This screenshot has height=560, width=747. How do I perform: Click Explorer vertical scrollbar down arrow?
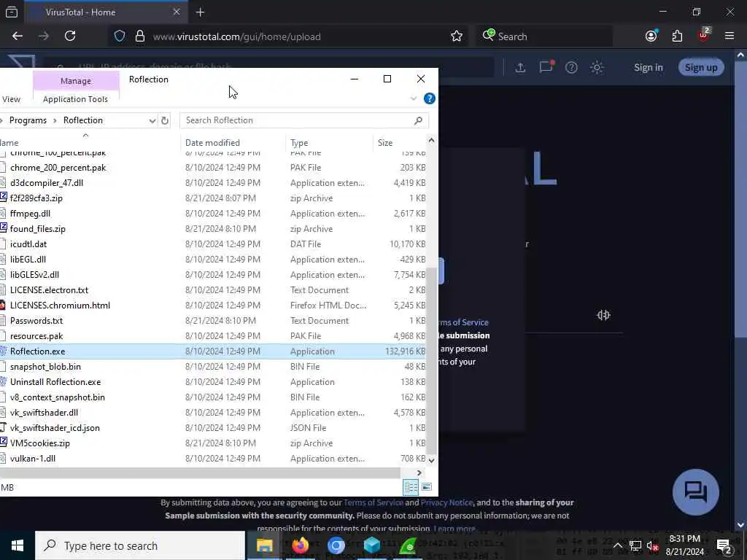point(431,461)
